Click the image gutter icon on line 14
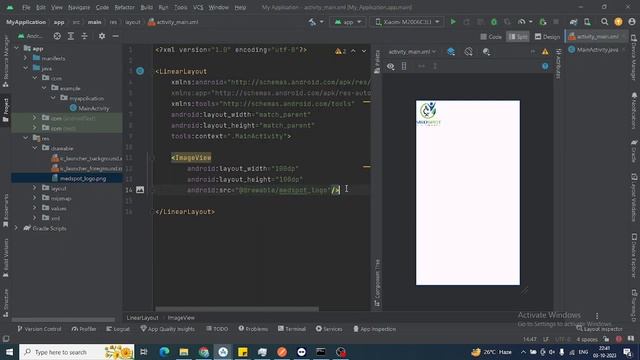 pyautogui.click(x=140, y=190)
